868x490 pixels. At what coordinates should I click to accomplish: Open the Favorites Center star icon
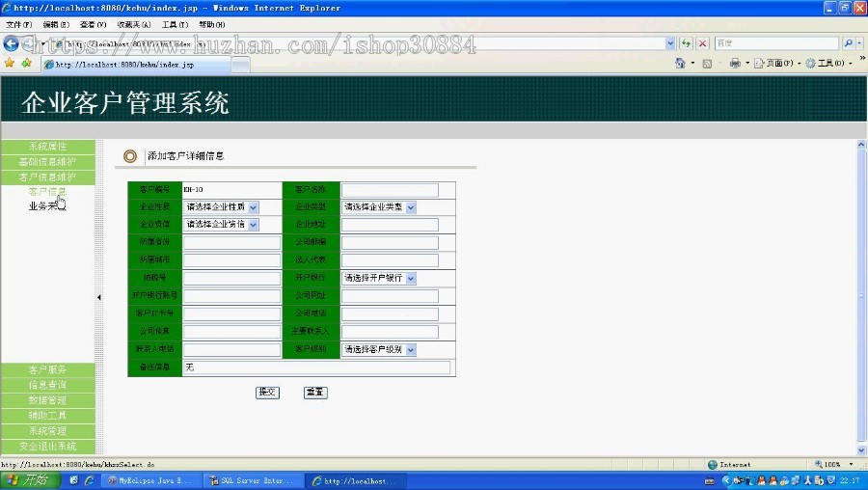point(9,63)
